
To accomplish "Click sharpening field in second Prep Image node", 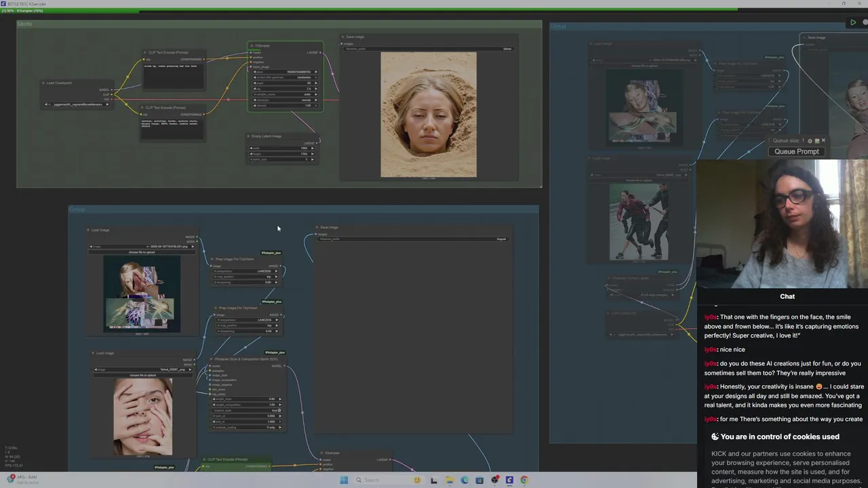I will coord(248,331).
